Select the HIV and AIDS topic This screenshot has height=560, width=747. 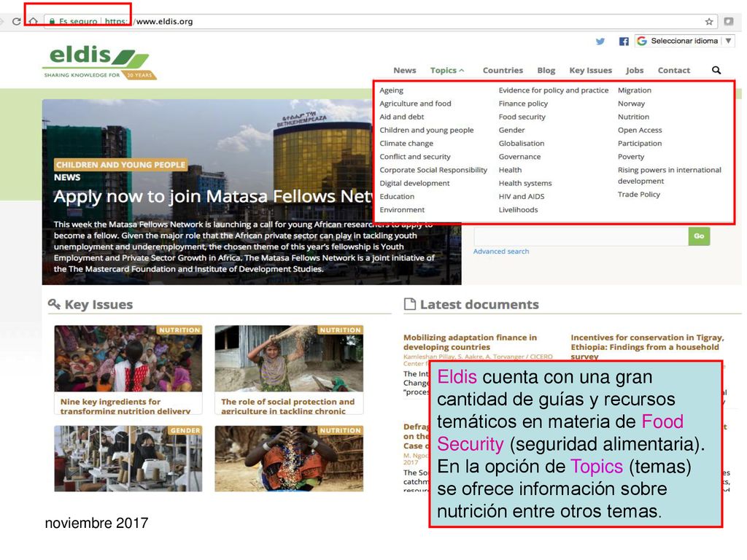(521, 197)
